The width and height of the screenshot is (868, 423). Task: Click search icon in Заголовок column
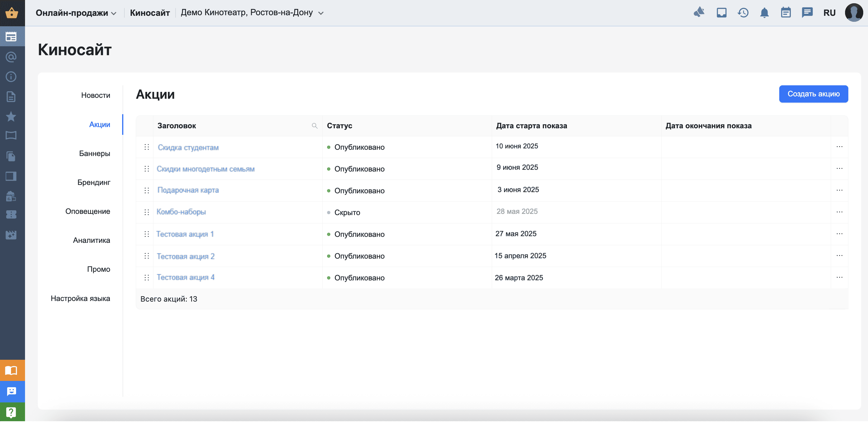pyautogui.click(x=314, y=126)
